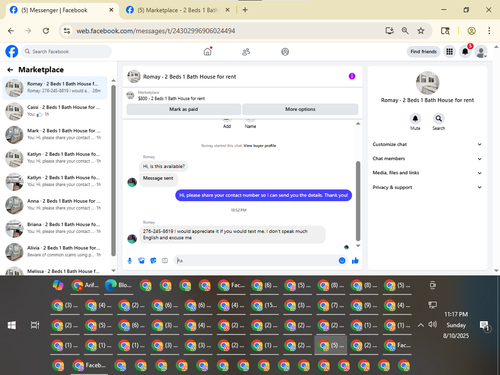The width and height of the screenshot is (500, 375).
Task: Click the chat list scrollbar
Action: [113, 170]
